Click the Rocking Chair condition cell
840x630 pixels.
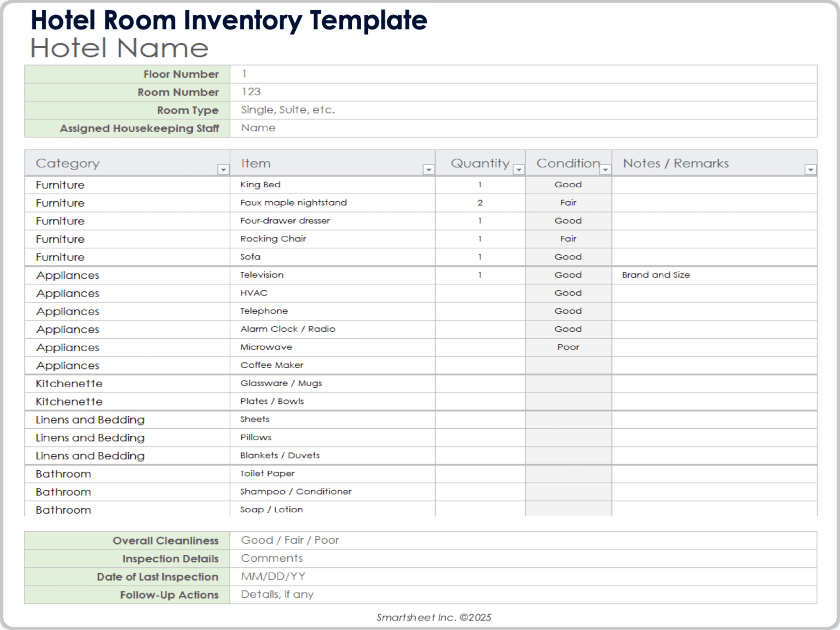tap(568, 239)
